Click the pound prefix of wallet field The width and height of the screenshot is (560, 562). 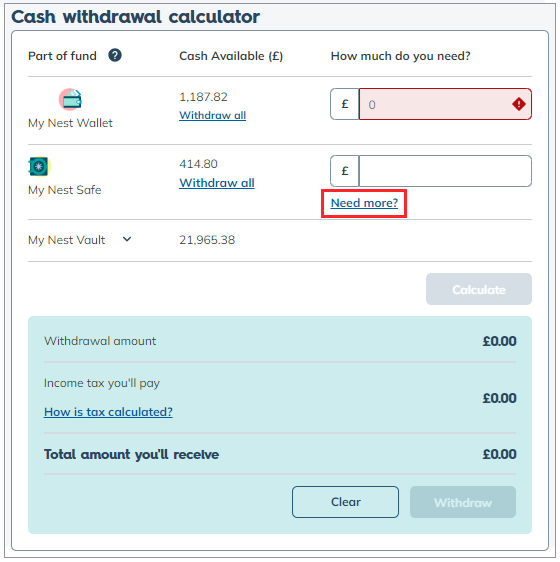[345, 104]
